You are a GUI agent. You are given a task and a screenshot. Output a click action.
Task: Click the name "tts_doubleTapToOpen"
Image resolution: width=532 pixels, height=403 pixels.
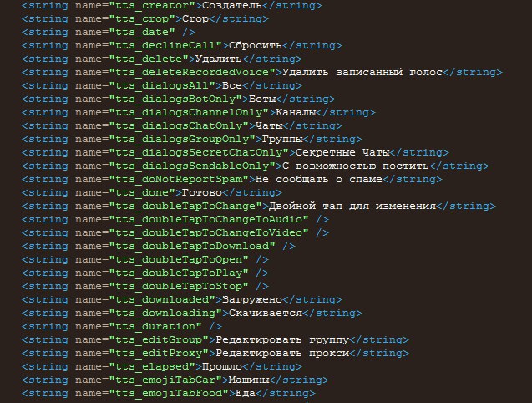(x=179, y=260)
